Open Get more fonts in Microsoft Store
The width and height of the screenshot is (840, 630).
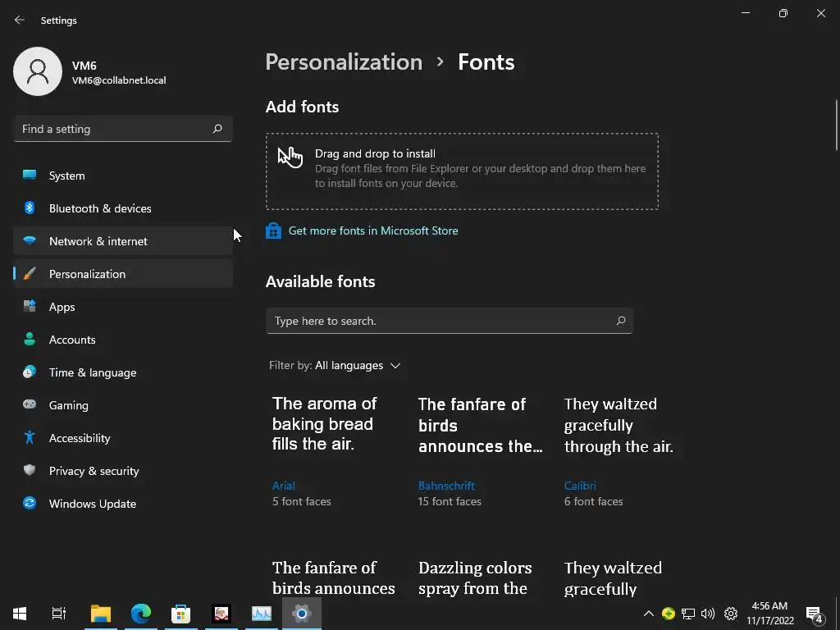(x=373, y=231)
